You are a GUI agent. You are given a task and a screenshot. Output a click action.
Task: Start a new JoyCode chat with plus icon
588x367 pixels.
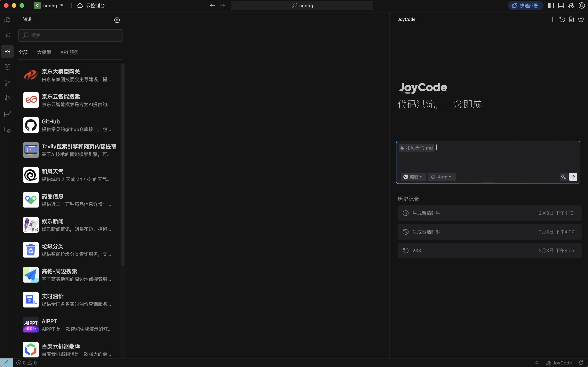pyautogui.click(x=552, y=20)
